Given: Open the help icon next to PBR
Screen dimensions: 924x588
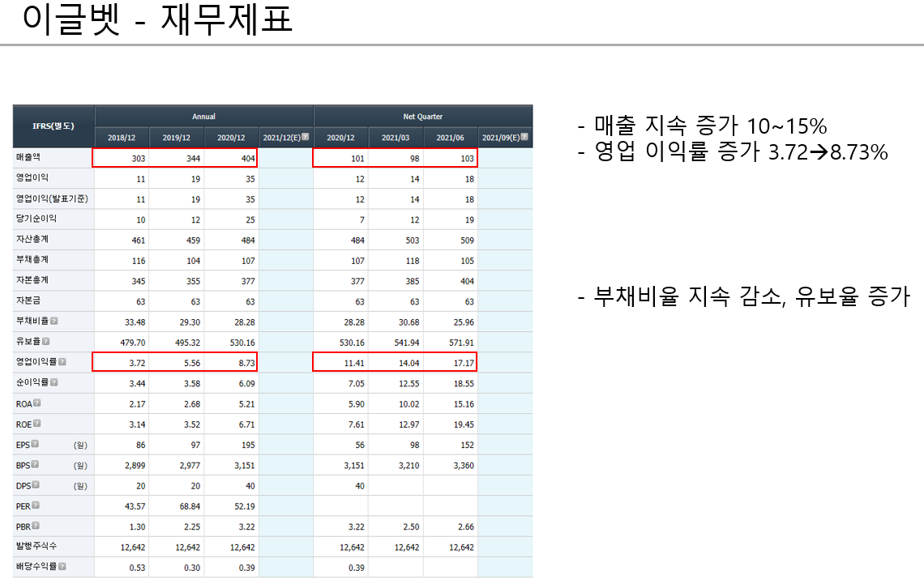Looking at the screenshot, I should [36, 526].
